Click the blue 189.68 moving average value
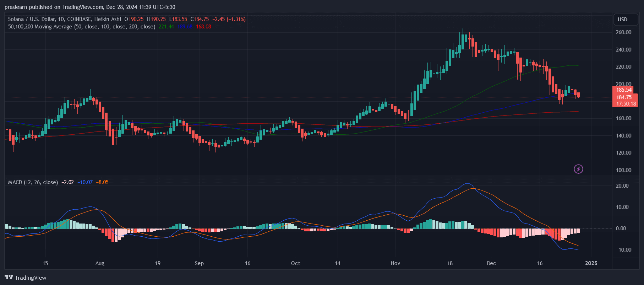The width and height of the screenshot is (644, 285). [x=185, y=27]
